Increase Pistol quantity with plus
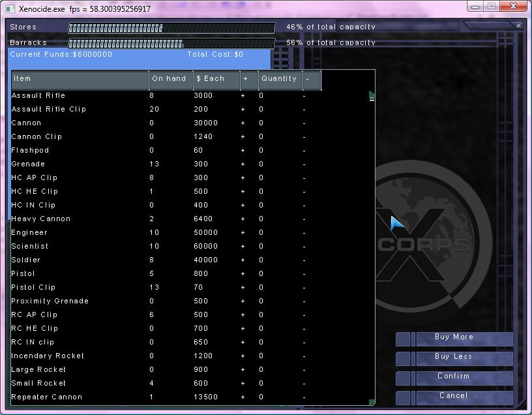Viewport: 532px width, 415px height. coord(243,273)
